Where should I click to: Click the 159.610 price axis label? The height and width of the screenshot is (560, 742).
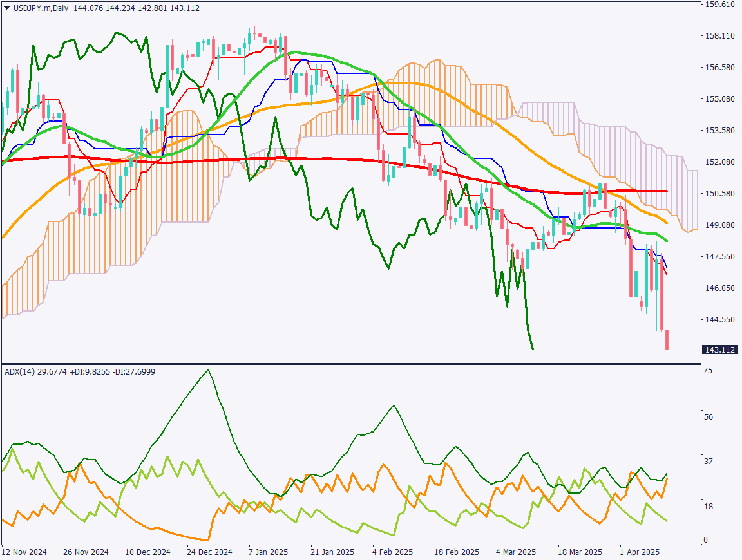click(x=719, y=5)
